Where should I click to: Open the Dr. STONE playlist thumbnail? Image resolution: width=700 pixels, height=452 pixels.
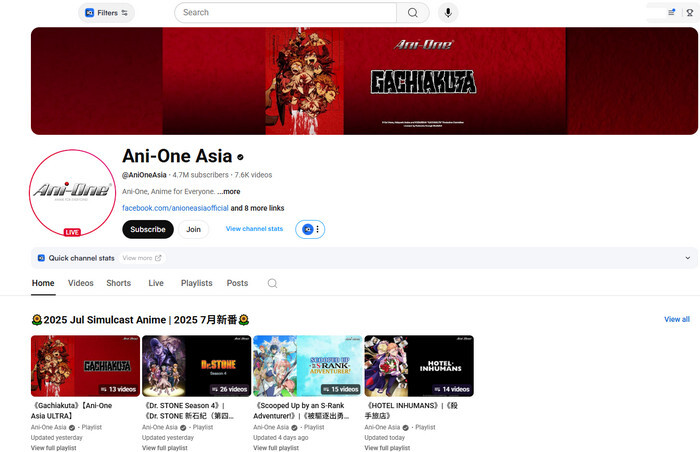coord(196,366)
